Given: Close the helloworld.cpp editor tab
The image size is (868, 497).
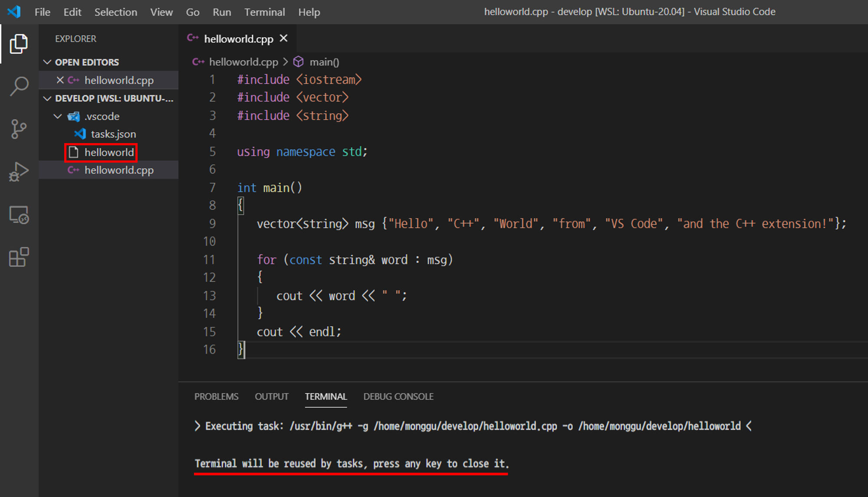Looking at the screenshot, I should 284,39.
